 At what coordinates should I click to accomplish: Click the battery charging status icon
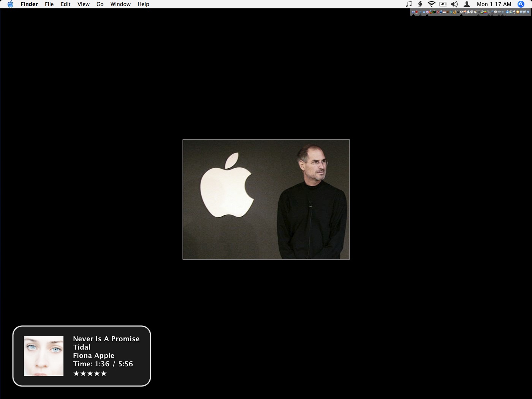click(x=443, y=4)
